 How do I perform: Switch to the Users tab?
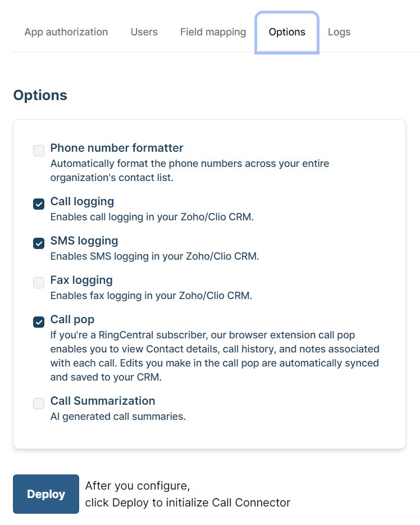pos(144,32)
